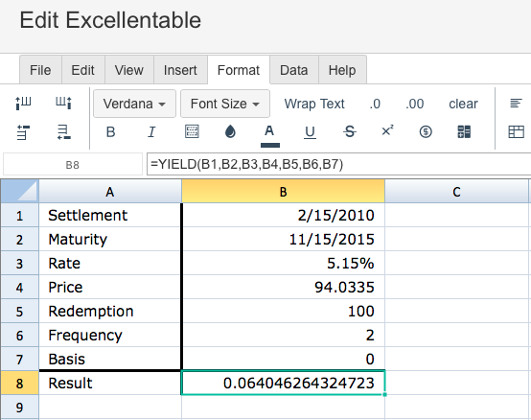Click the merge cells grid icon
The width and height of the screenshot is (531, 420).
(x=464, y=131)
